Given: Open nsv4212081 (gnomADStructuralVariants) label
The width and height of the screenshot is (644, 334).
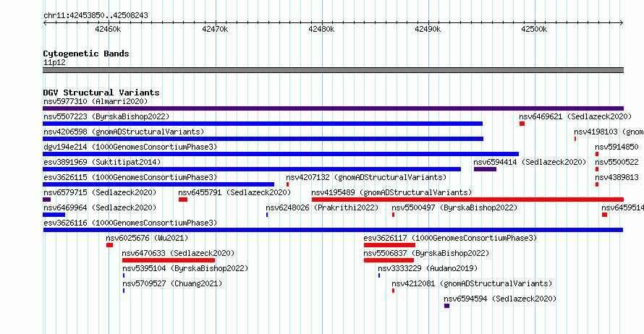Looking at the screenshot, I should click(x=472, y=283).
